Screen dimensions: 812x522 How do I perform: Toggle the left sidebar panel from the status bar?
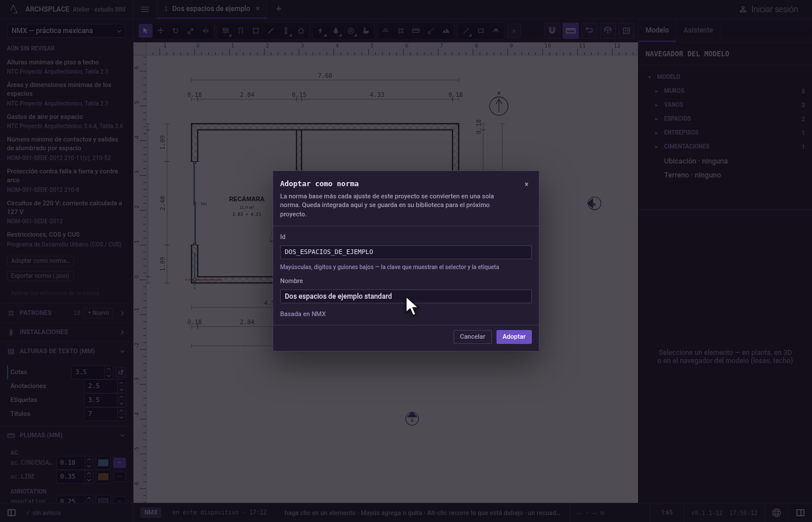pyautogui.click(x=11, y=513)
